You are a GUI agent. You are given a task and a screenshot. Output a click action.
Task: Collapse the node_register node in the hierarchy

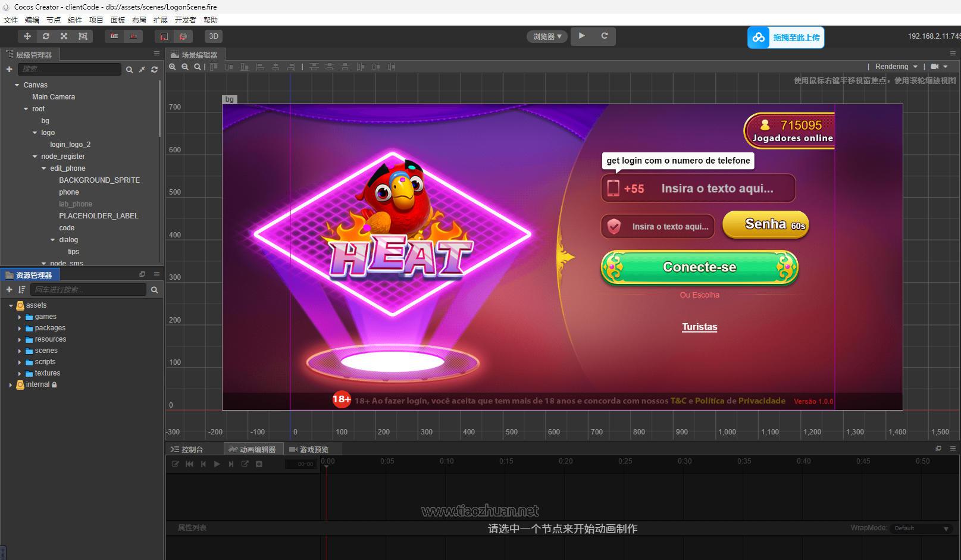click(35, 156)
